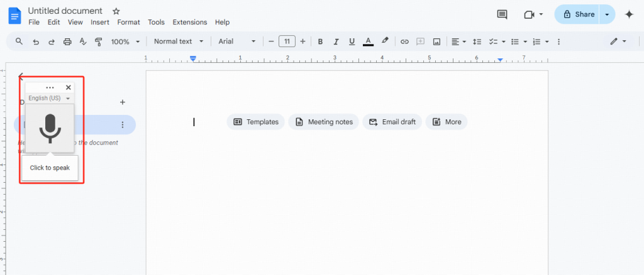Toggle underline formatting
This screenshot has height=275, width=644.
click(352, 41)
